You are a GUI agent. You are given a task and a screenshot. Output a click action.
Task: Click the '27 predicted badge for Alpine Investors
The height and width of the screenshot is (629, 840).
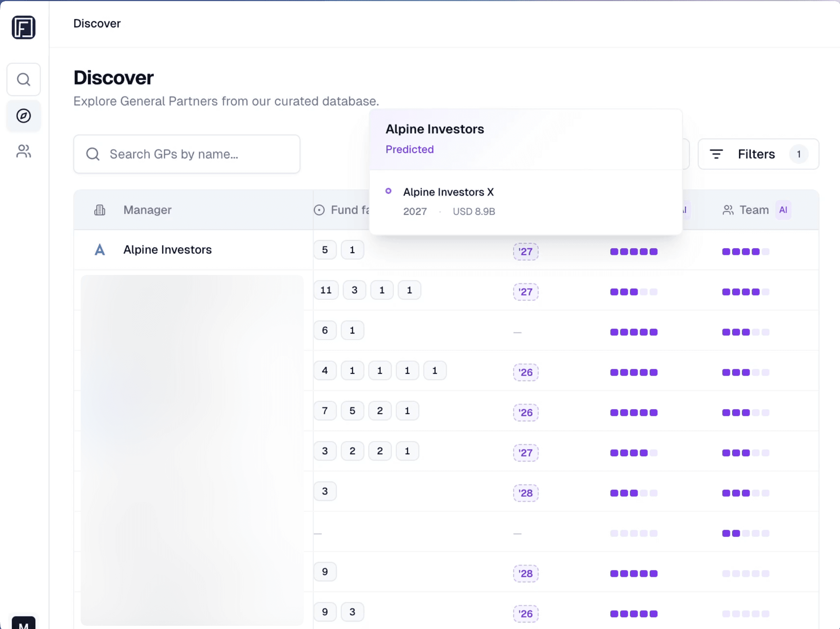tap(526, 252)
